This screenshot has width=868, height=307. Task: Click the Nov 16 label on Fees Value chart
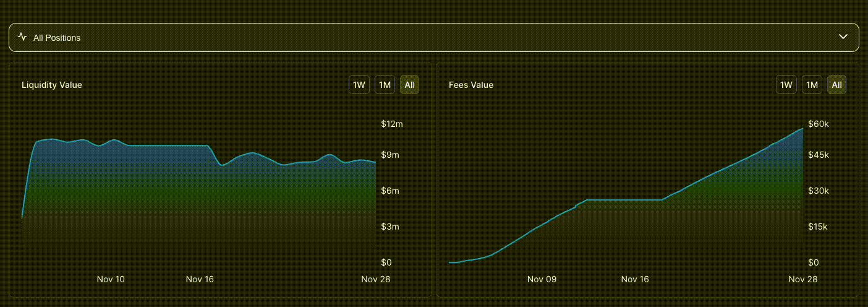tap(635, 279)
